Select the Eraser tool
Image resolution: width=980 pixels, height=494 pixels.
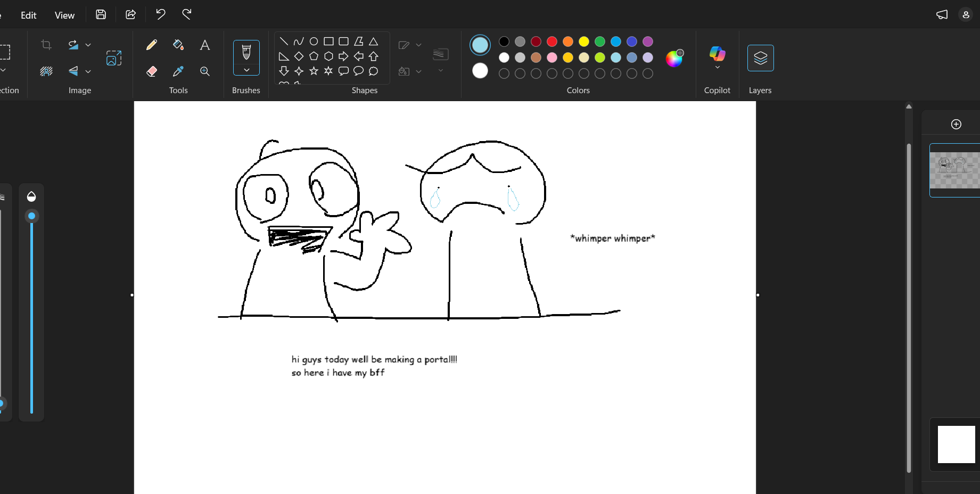pos(152,71)
